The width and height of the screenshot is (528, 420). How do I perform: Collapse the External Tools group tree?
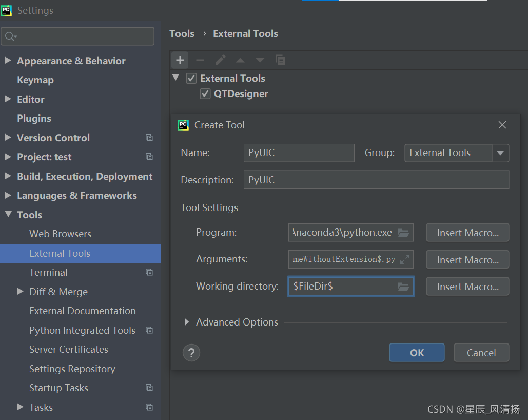[176, 78]
